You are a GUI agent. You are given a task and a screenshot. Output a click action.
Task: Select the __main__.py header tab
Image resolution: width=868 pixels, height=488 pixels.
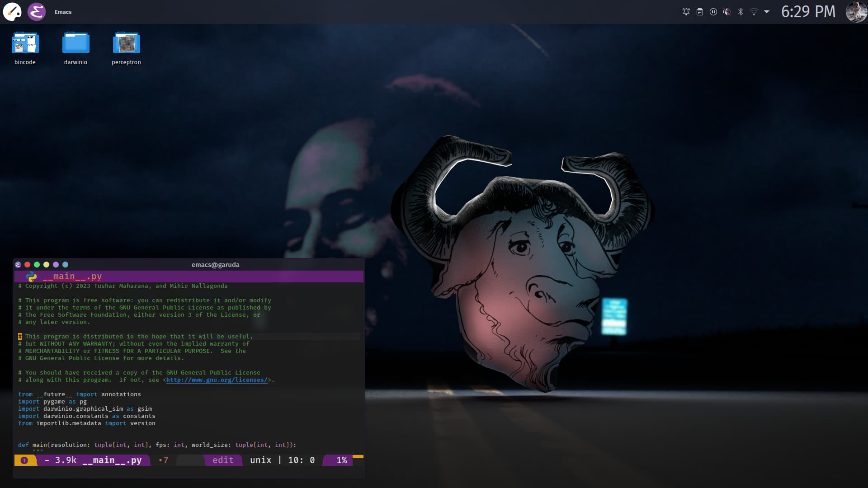click(x=72, y=277)
